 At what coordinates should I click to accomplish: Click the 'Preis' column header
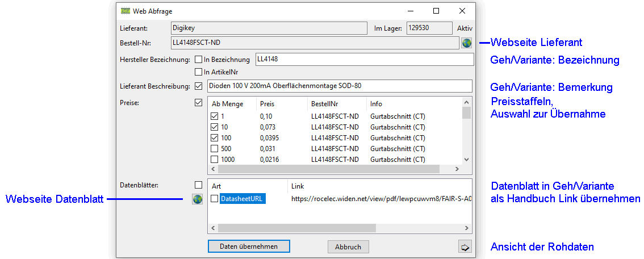coord(267,104)
